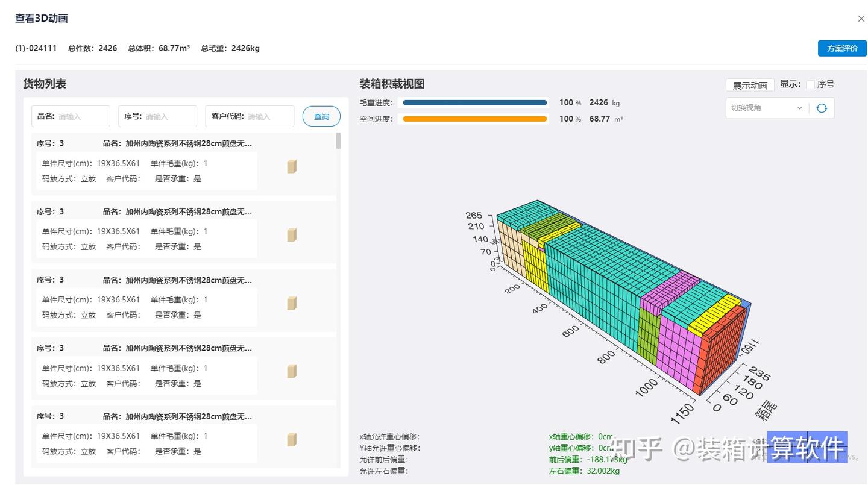Click the (1)-024111 container label
The image size is (868, 485).
(x=36, y=48)
